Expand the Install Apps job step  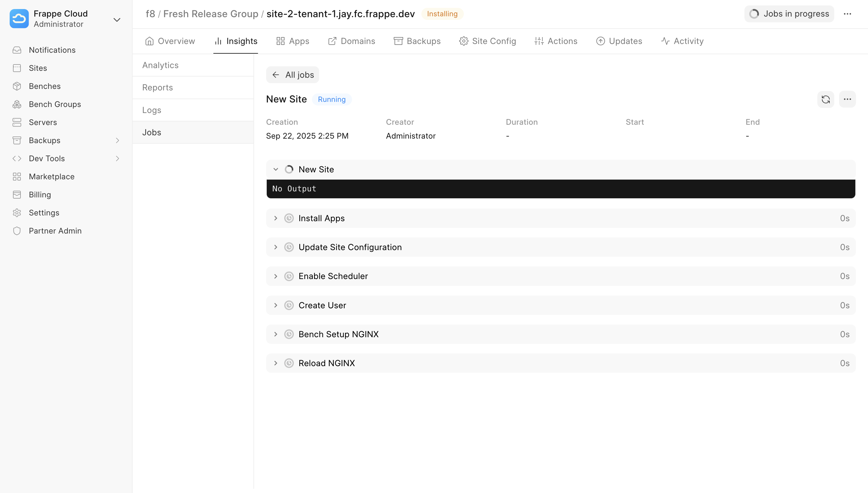275,218
